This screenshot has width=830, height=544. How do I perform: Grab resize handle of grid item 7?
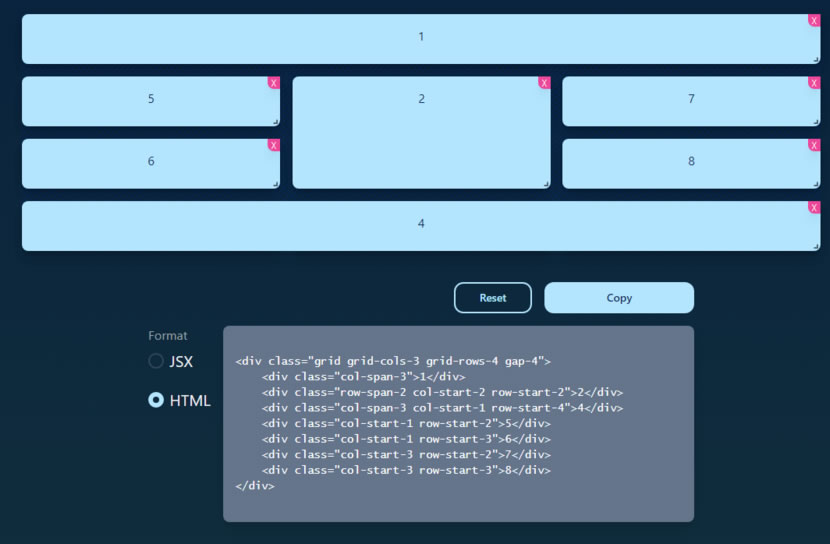tap(816, 122)
